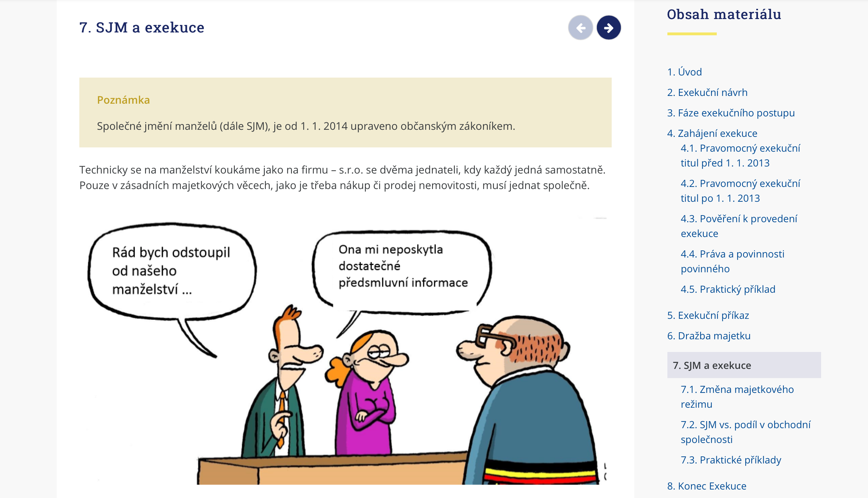The image size is (868, 498).
Task: Go to next chapter arrow
Action: point(609,28)
